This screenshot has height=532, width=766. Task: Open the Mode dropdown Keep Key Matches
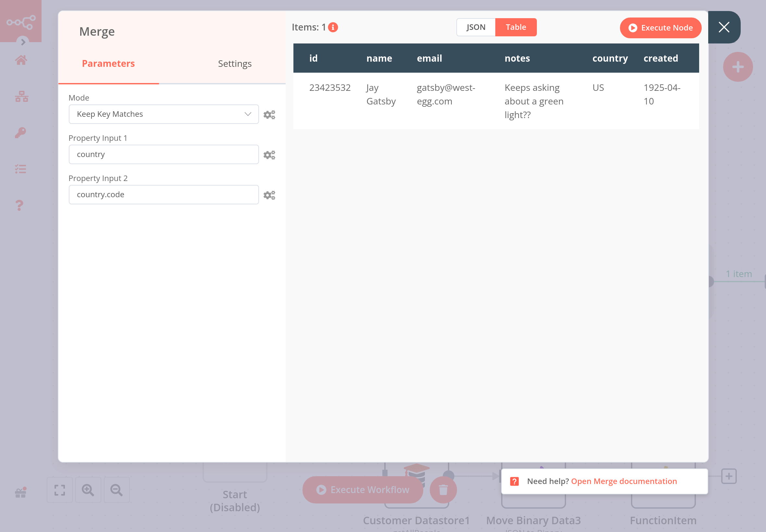click(163, 114)
